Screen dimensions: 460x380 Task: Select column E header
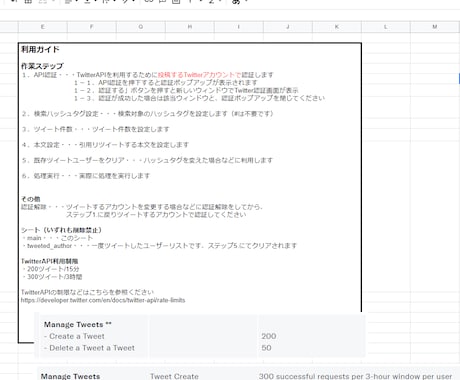(x=43, y=27)
